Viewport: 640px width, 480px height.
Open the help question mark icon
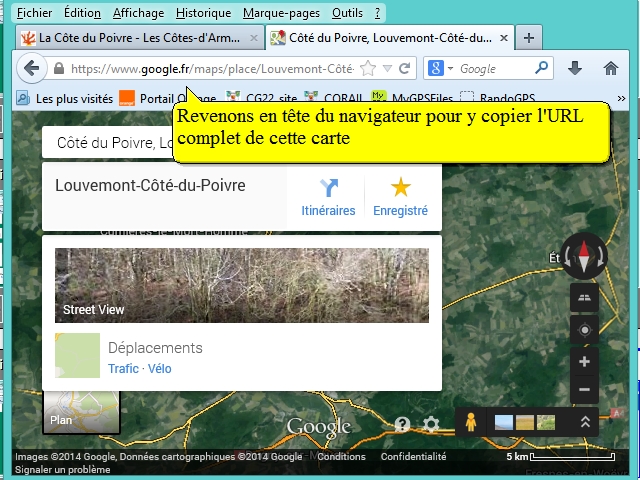402,424
